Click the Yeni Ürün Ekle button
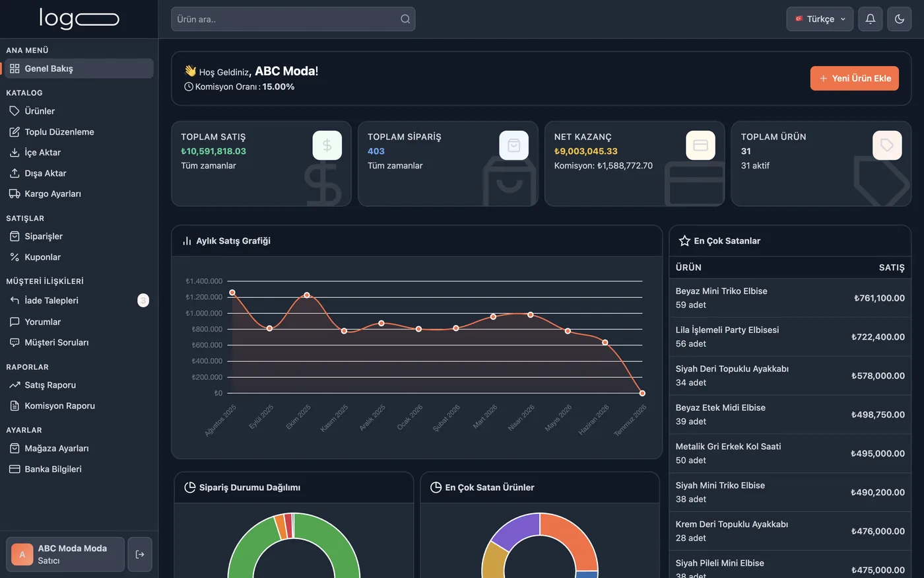 tap(854, 78)
